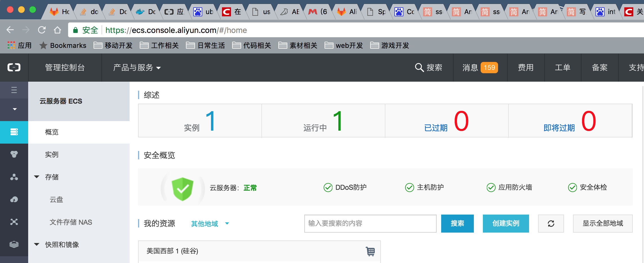Click the browser forward arrow
Viewport: 644px width, 263px height.
(26, 30)
